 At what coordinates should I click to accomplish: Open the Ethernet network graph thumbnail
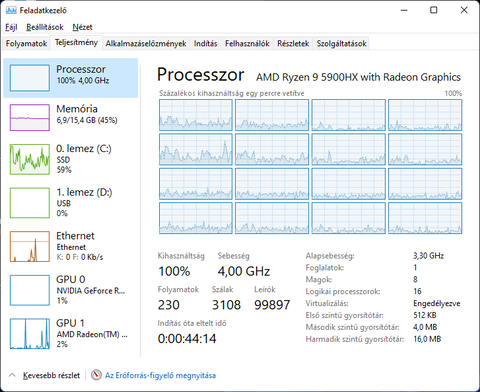30,246
